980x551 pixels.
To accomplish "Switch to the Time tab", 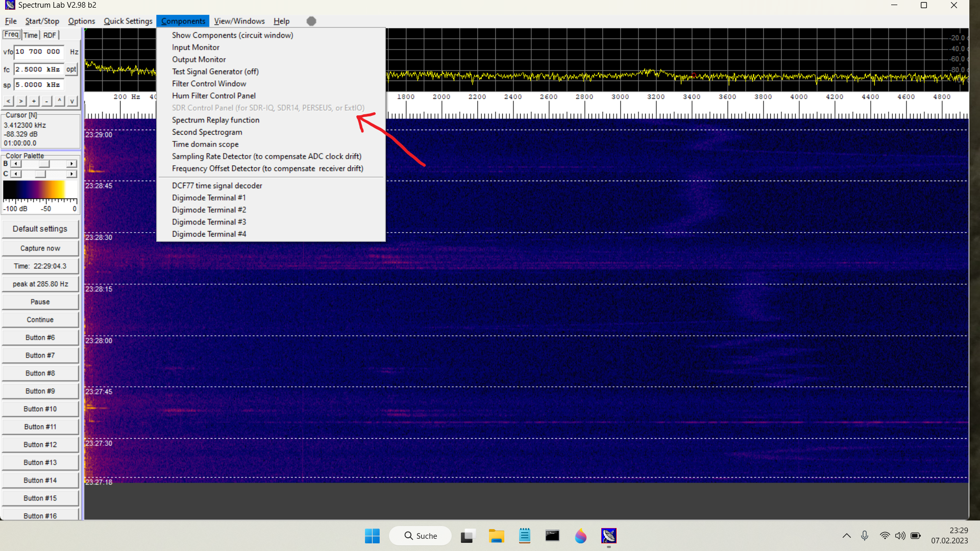I will [x=31, y=35].
